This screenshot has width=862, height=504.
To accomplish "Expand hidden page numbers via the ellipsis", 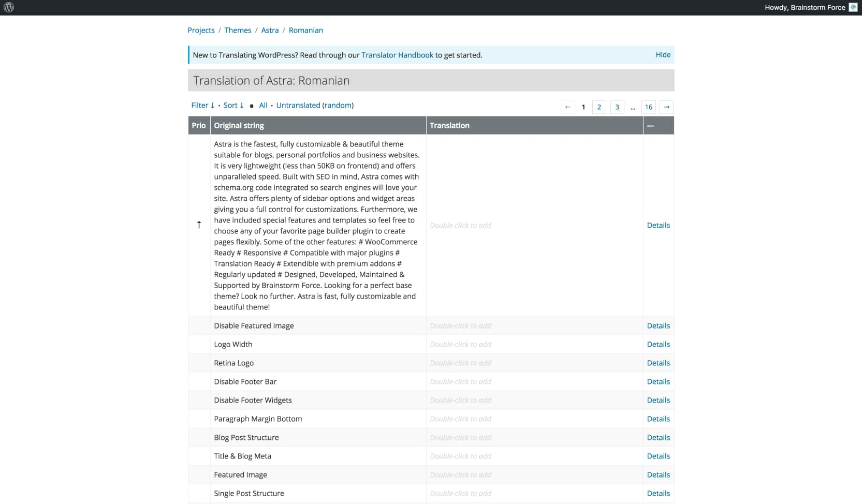I will tap(633, 107).
